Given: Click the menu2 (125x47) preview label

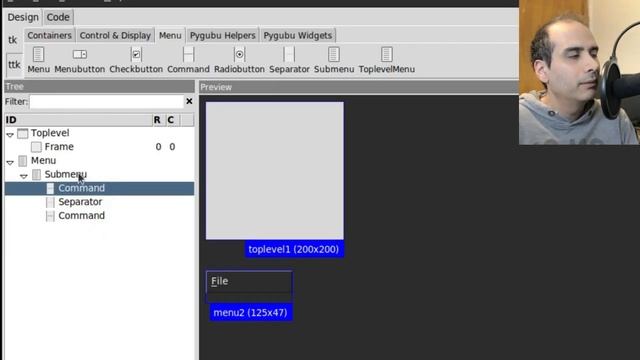Looking at the screenshot, I should (x=251, y=313).
